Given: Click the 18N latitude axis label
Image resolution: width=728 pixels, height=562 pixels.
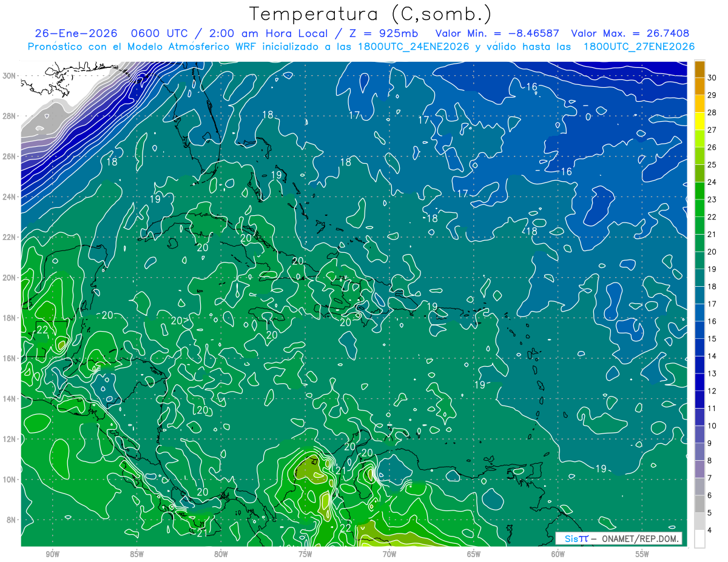Looking at the screenshot, I should pyautogui.click(x=10, y=318).
